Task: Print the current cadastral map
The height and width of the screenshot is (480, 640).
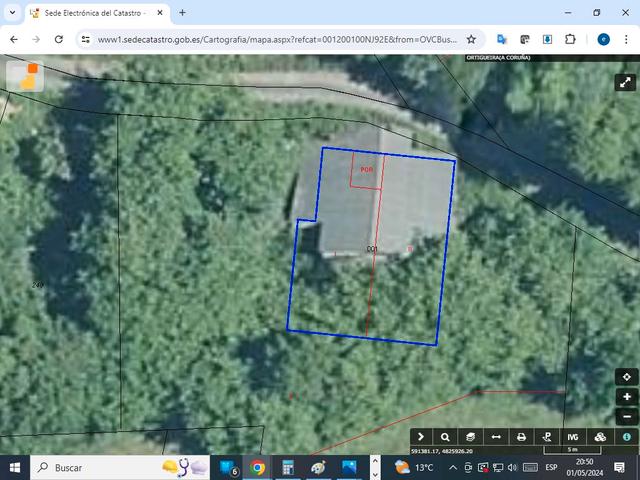Action: [521, 437]
